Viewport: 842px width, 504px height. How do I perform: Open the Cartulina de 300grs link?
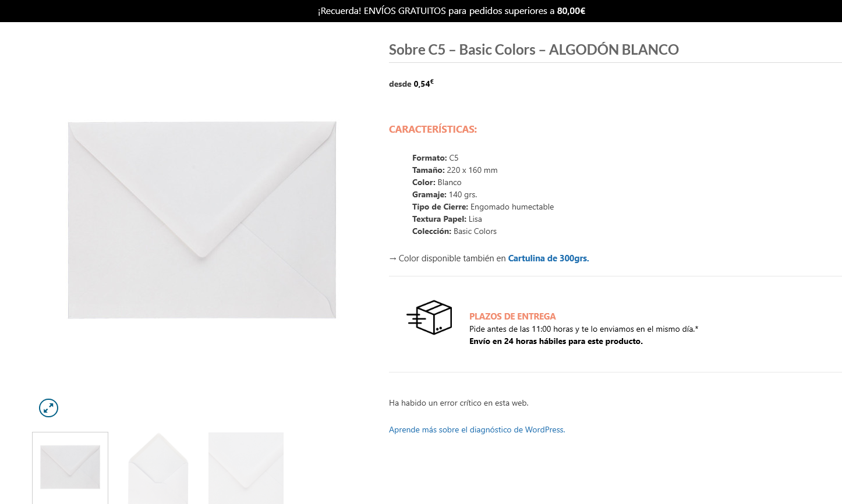(x=549, y=258)
